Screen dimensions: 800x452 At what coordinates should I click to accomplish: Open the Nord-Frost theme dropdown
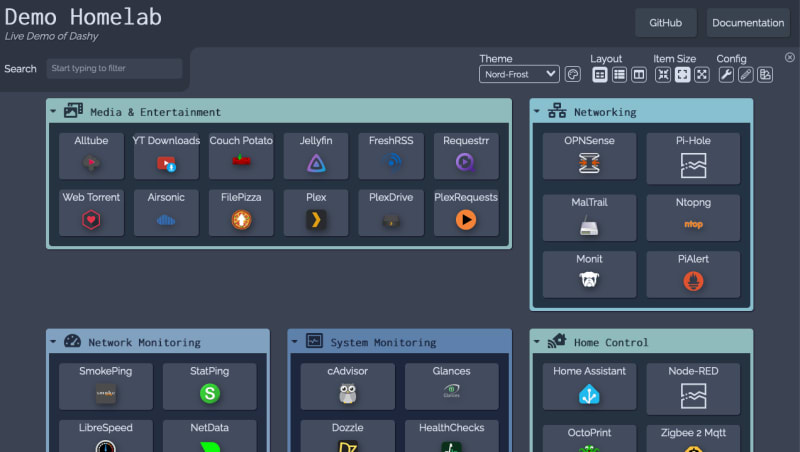pos(519,74)
